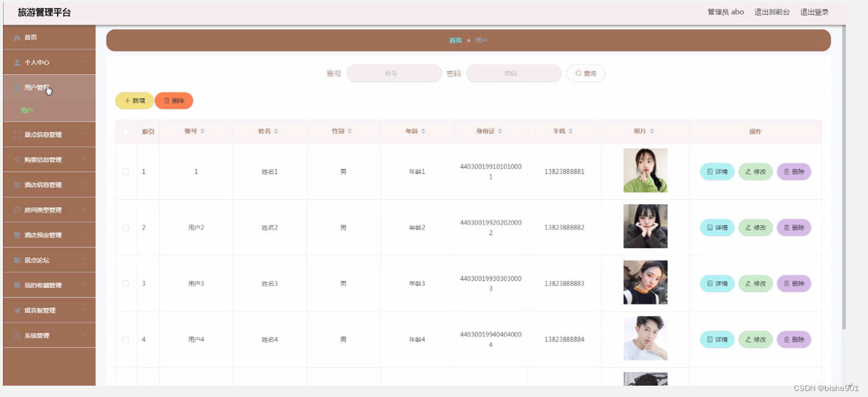868x397 pixels.
Task: Click the photo thumbnail in 用户4 row
Action: 645,338
